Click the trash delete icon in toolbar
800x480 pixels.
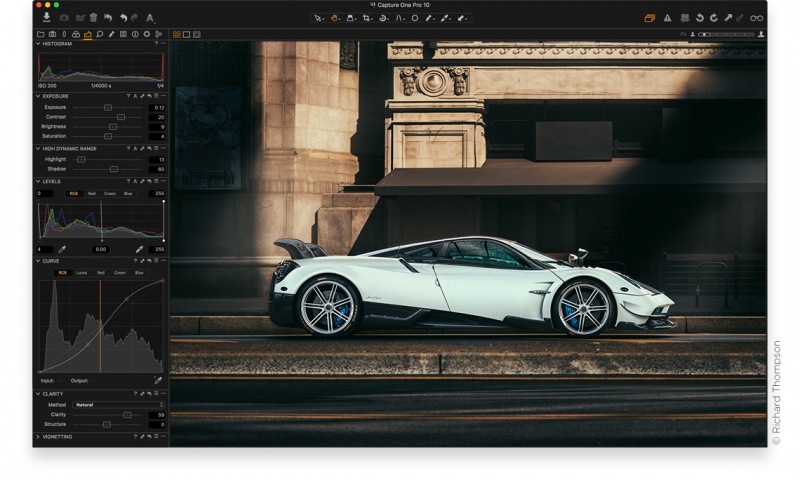pyautogui.click(x=93, y=18)
